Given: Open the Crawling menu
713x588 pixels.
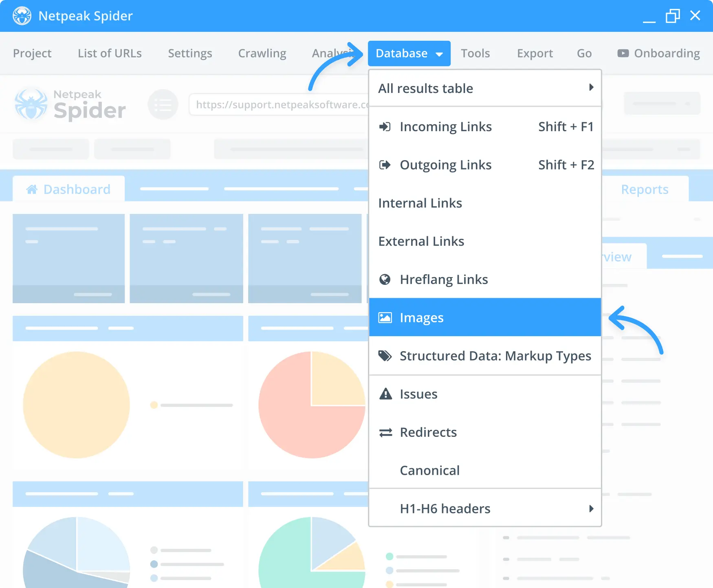Looking at the screenshot, I should point(262,53).
